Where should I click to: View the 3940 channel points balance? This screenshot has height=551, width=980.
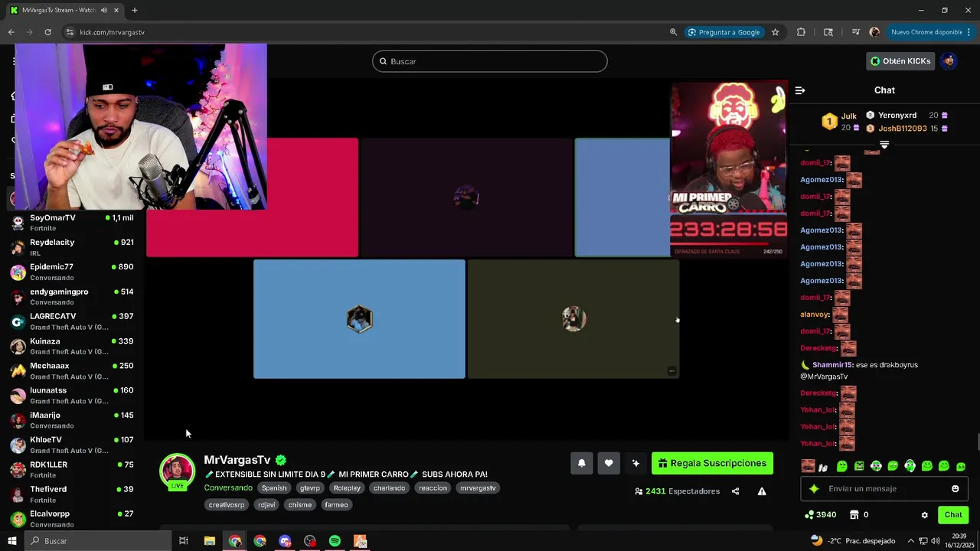point(820,515)
